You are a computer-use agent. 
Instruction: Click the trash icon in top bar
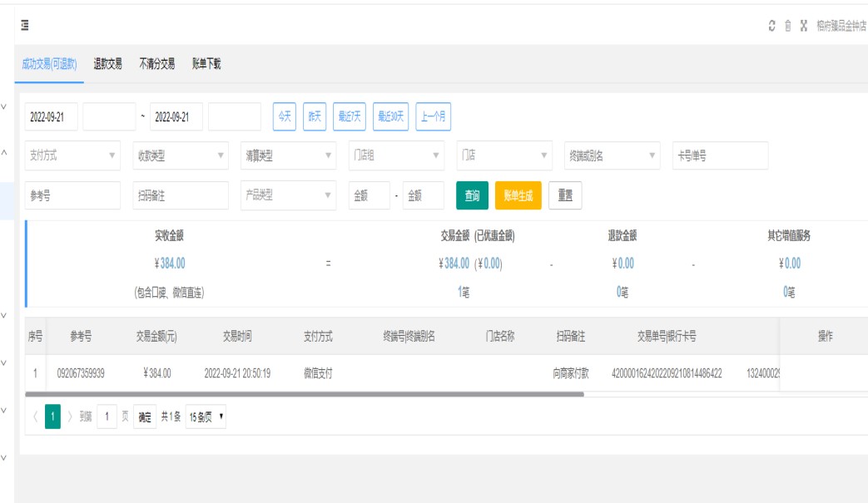coord(787,27)
